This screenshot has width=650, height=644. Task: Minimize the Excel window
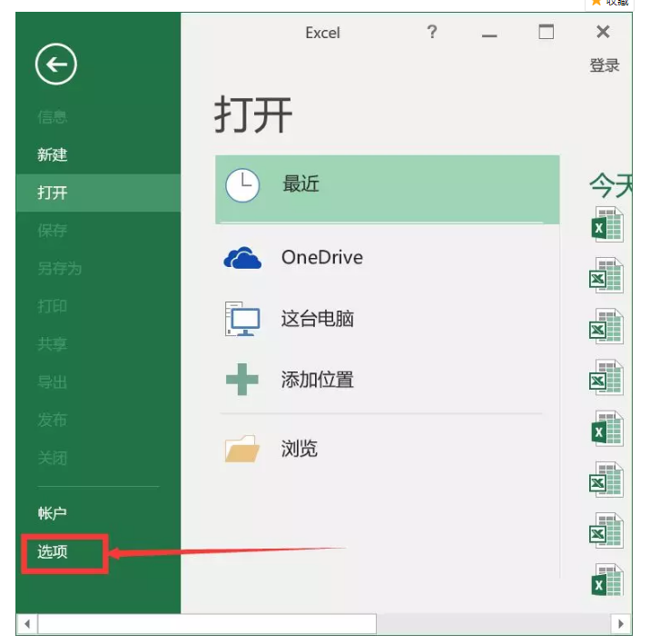point(489,35)
